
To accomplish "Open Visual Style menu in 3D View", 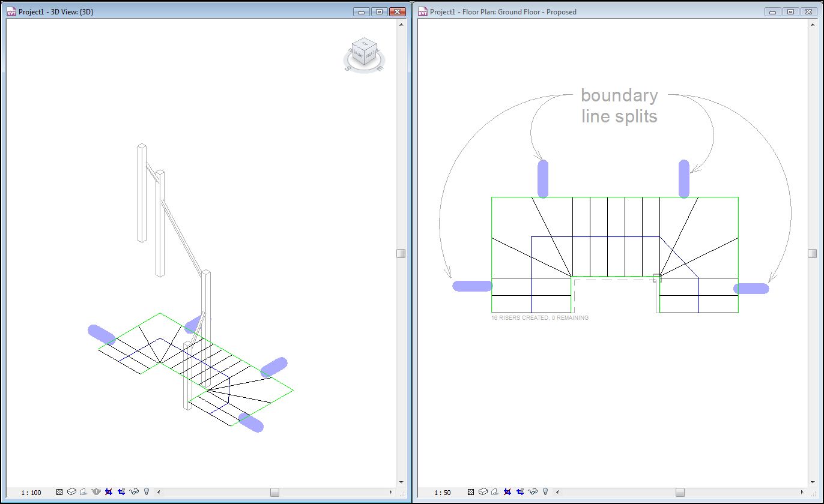I will point(71,492).
